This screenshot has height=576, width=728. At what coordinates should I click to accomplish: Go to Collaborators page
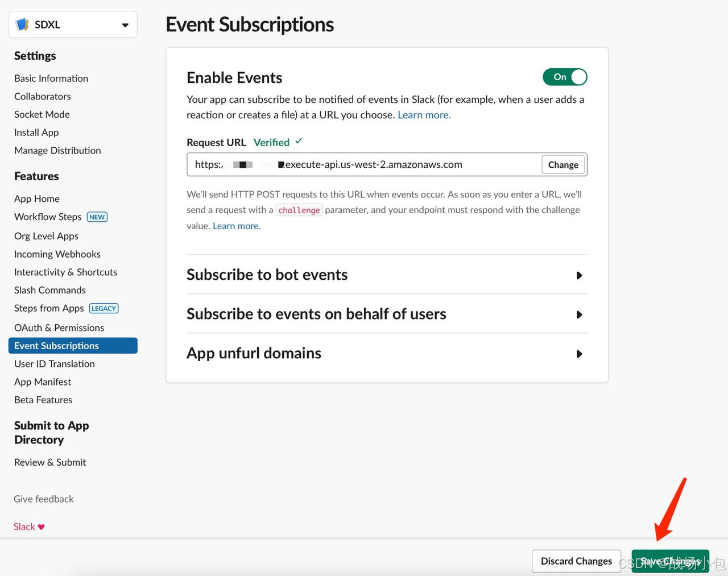pyautogui.click(x=43, y=97)
